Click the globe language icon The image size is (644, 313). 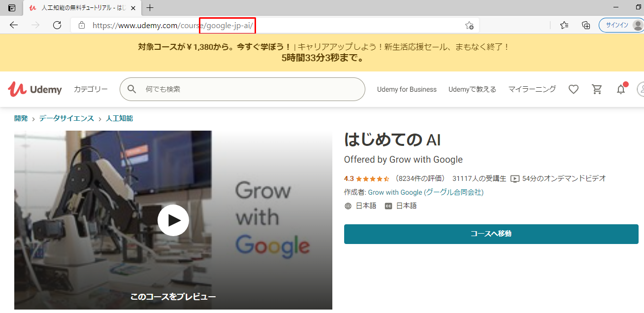[348, 206]
